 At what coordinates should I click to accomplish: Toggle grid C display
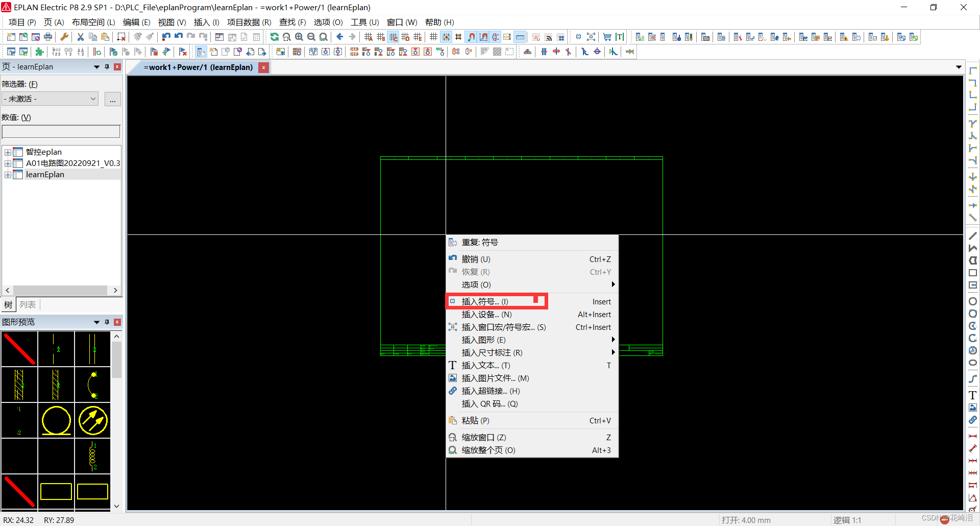393,37
